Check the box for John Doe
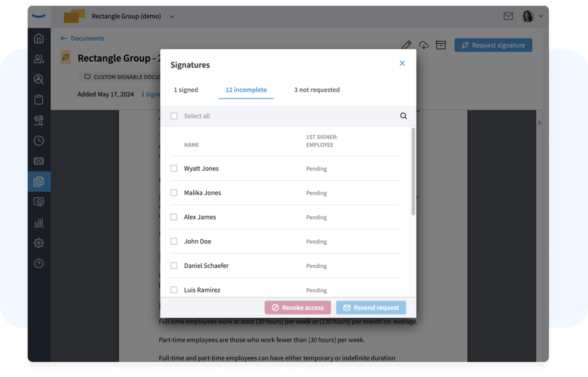The image size is (588, 377). tap(174, 241)
